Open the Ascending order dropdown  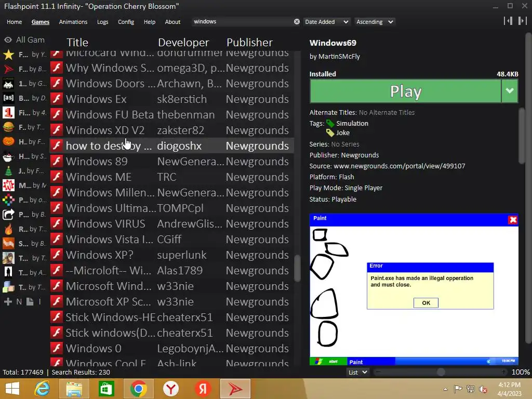tap(375, 22)
